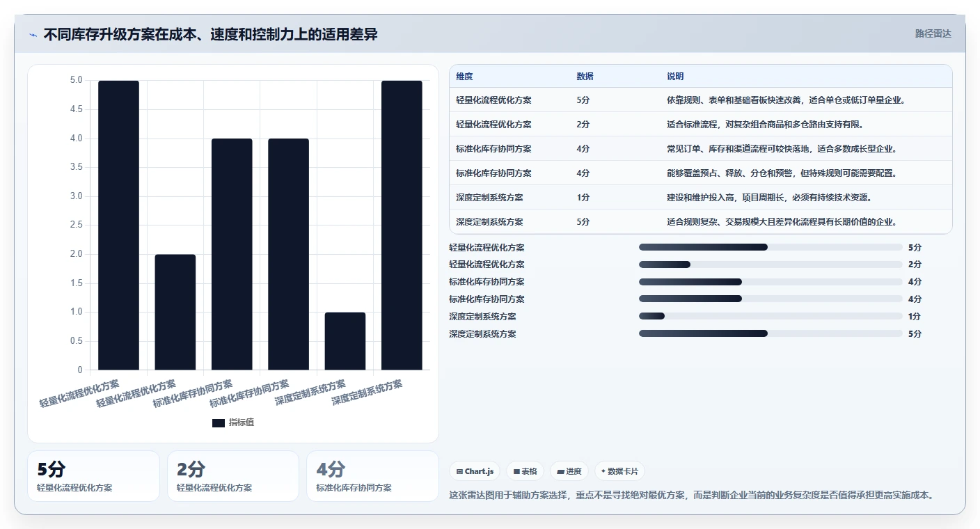Click the 深度定制系统方案 progress bar showing 5分

(x=770, y=333)
